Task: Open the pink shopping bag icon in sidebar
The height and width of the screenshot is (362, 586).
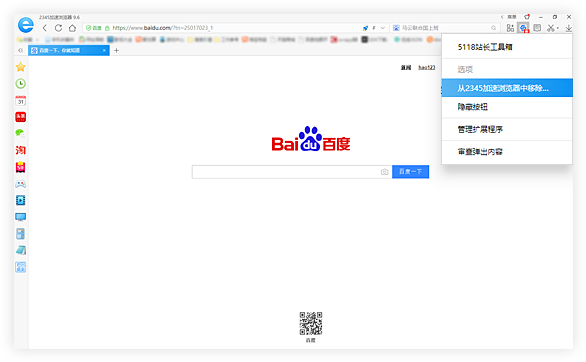Action: coord(21,167)
